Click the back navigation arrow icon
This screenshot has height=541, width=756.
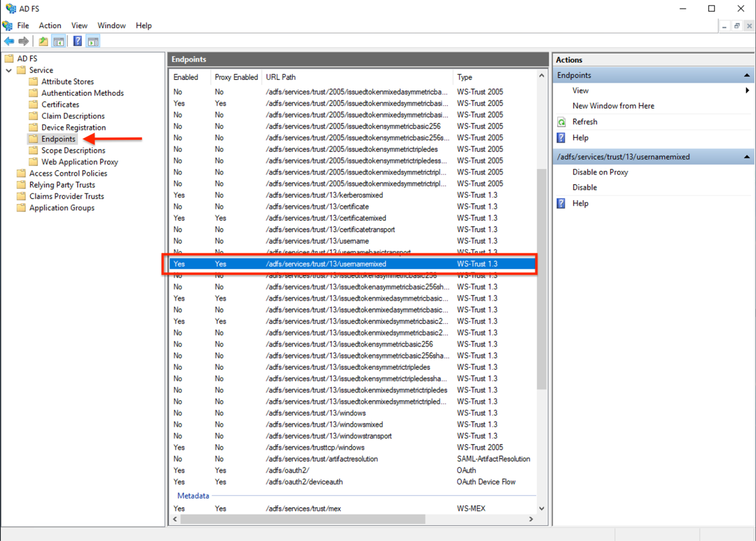[x=9, y=41]
